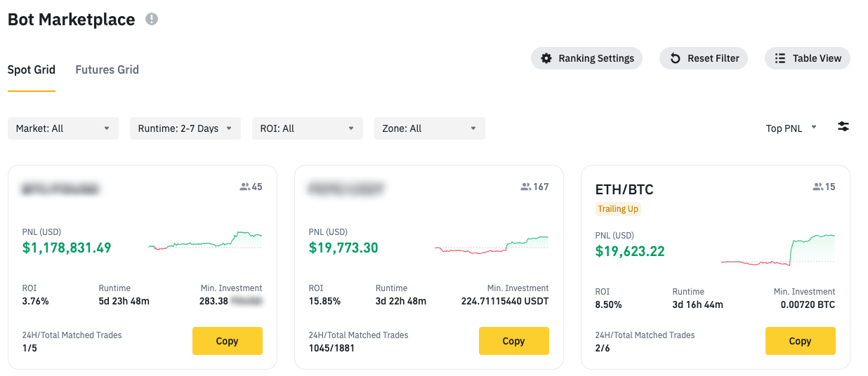This screenshot has width=868, height=376.
Task: Copy the bot with $19,773.30 PNL
Action: tap(513, 341)
